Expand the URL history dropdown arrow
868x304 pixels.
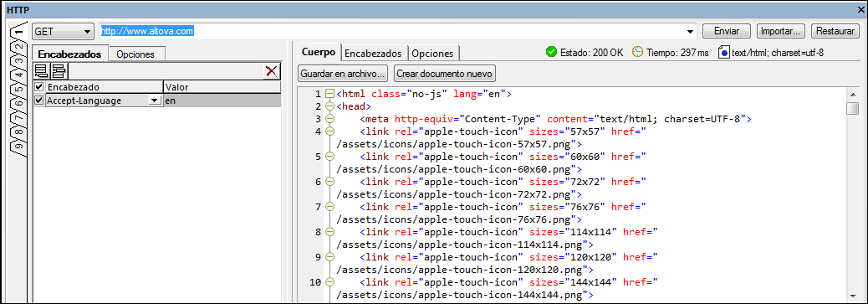[x=691, y=32]
